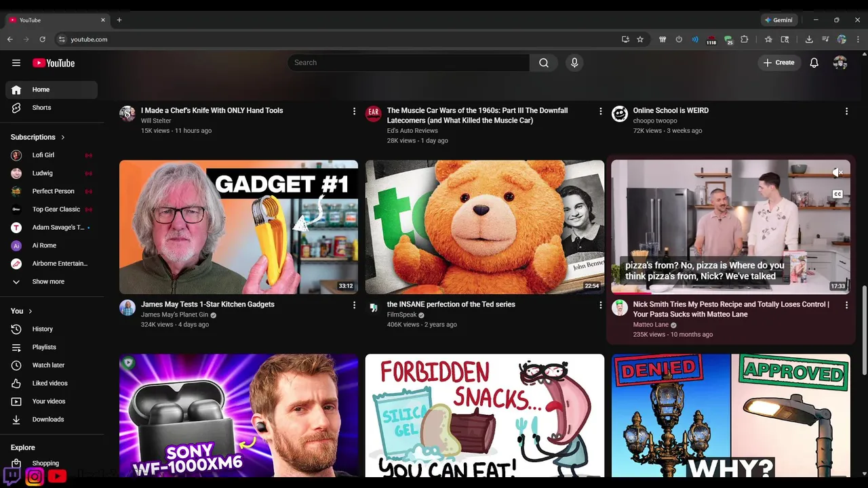Open the Top Gear Classic channel
Image resolution: width=868 pixels, height=488 pixels.
[x=52, y=209]
